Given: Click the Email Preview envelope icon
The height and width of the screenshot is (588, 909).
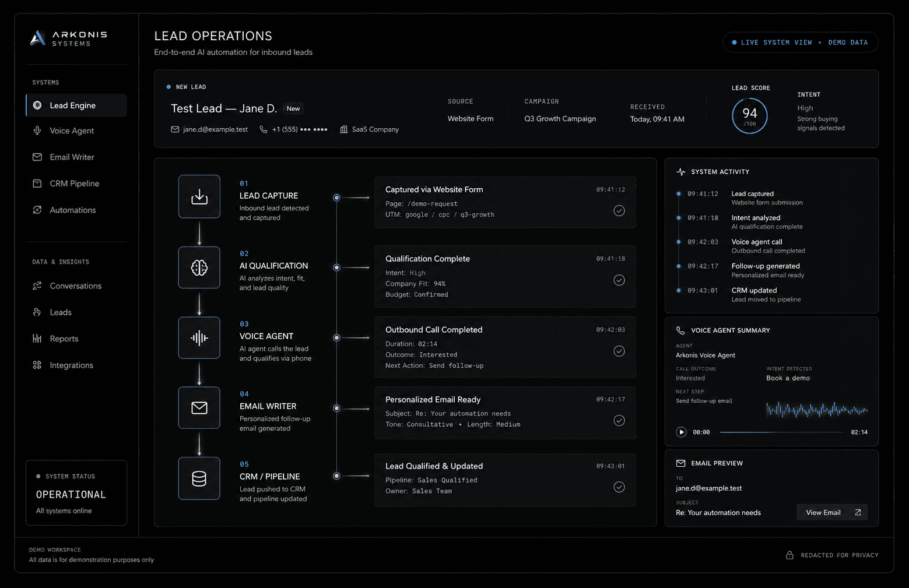Looking at the screenshot, I should [680, 463].
